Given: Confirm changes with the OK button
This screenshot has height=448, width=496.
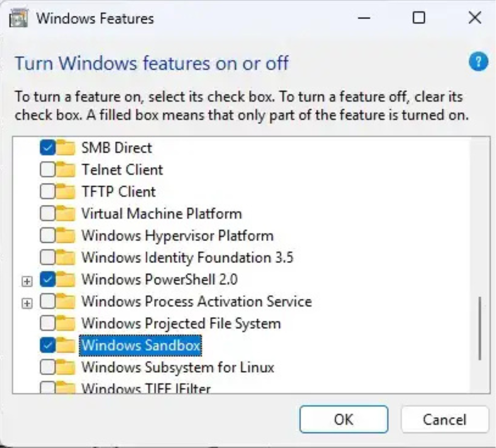Looking at the screenshot, I should pos(344,419).
